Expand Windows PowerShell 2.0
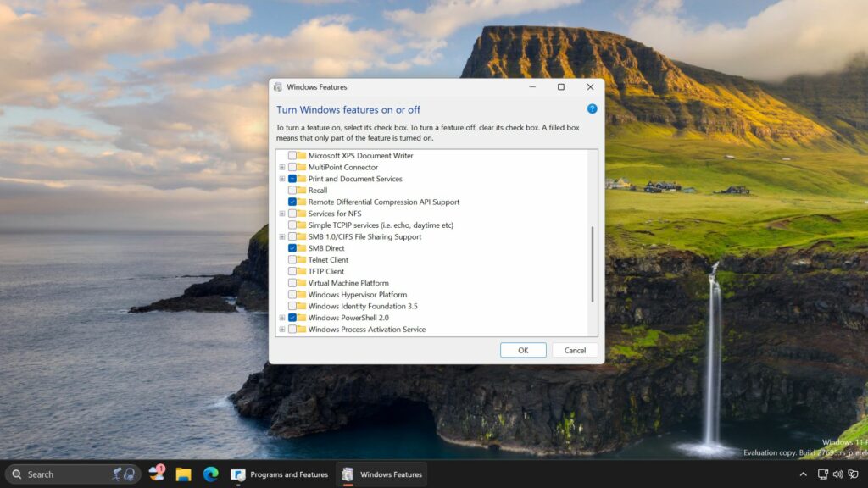 282,317
